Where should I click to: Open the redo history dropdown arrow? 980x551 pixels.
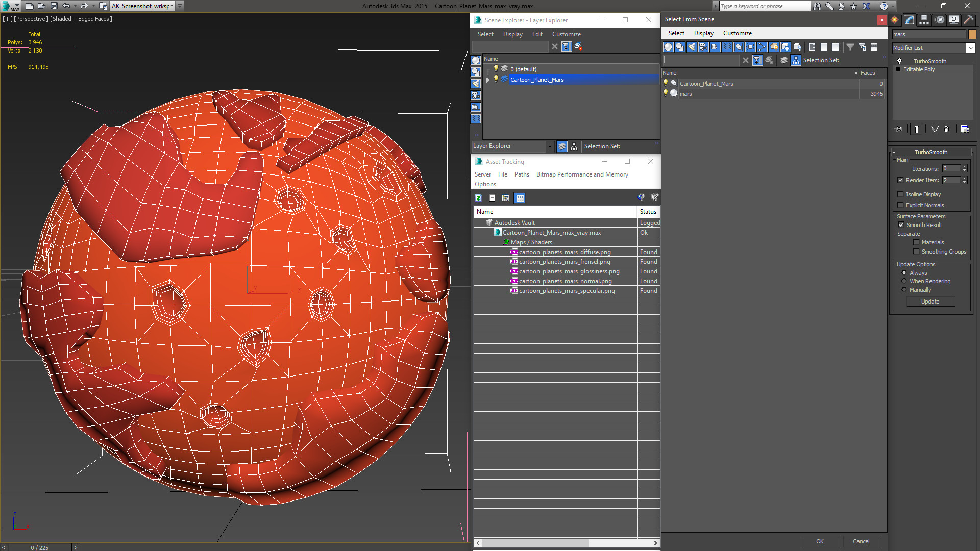click(93, 6)
